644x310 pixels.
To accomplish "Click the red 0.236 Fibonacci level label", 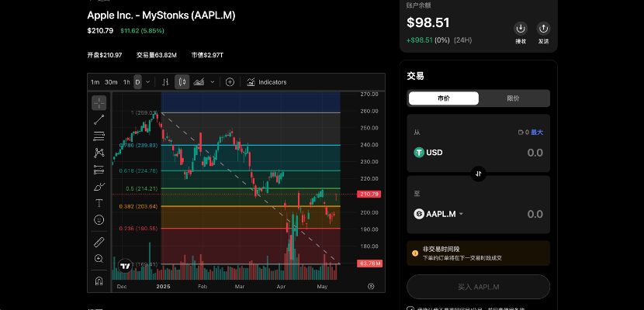I will click(138, 229).
